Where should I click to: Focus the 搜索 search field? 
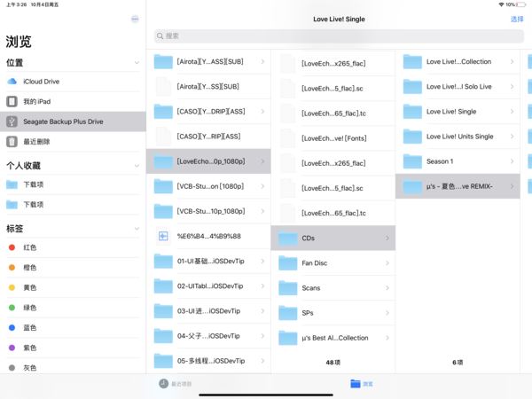click(339, 36)
